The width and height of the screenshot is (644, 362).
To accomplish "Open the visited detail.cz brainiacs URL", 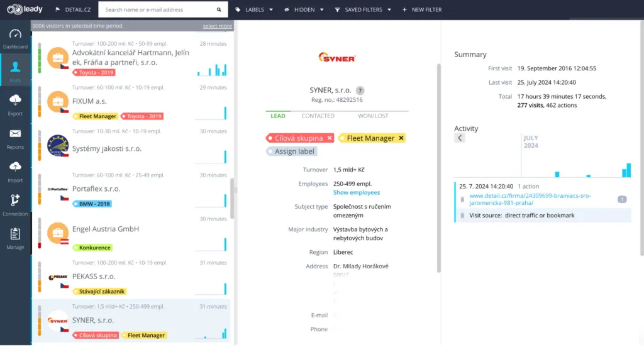I will (x=530, y=199).
